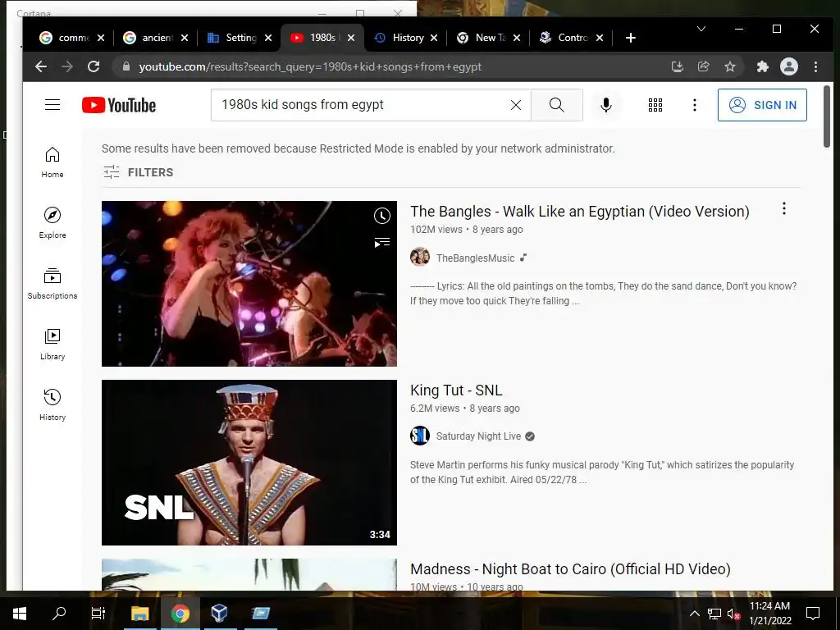This screenshot has width=840, height=630.
Task: Play the Walk Like an Egyptian thumbnail
Action: click(x=249, y=283)
